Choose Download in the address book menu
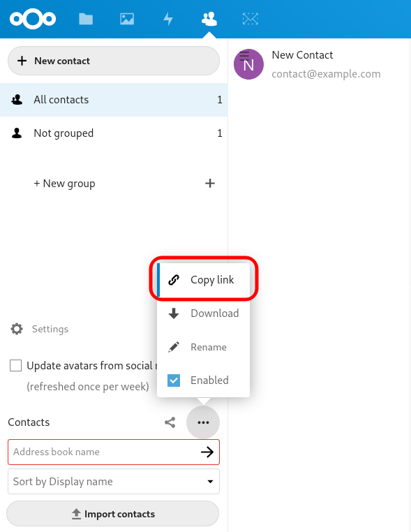Viewport: 411px width, 532px height. point(204,313)
